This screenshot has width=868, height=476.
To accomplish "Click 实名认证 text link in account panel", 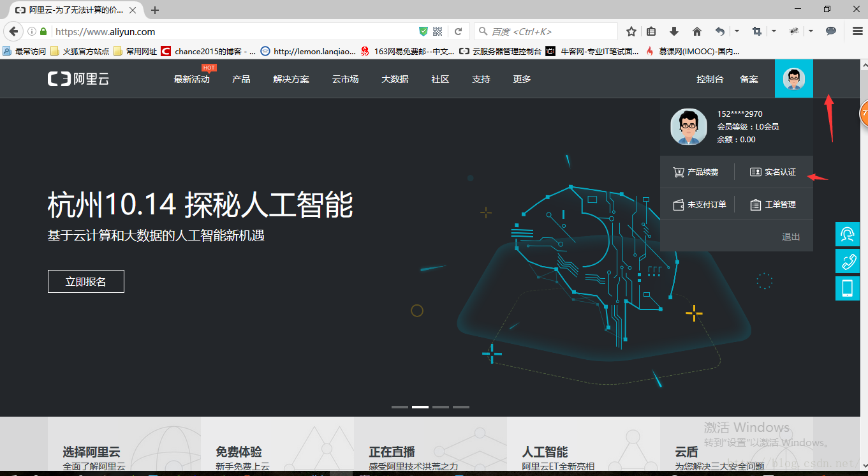I will click(x=781, y=172).
